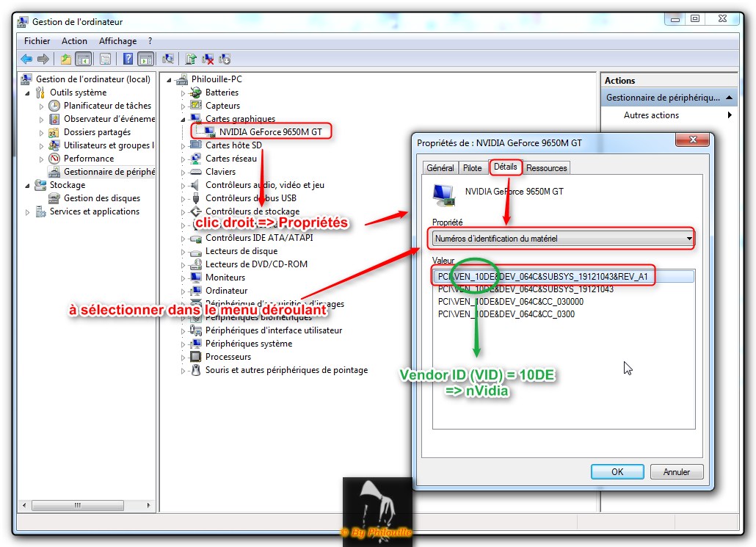Click Uninstall device icon with red X

pos(208,59)
